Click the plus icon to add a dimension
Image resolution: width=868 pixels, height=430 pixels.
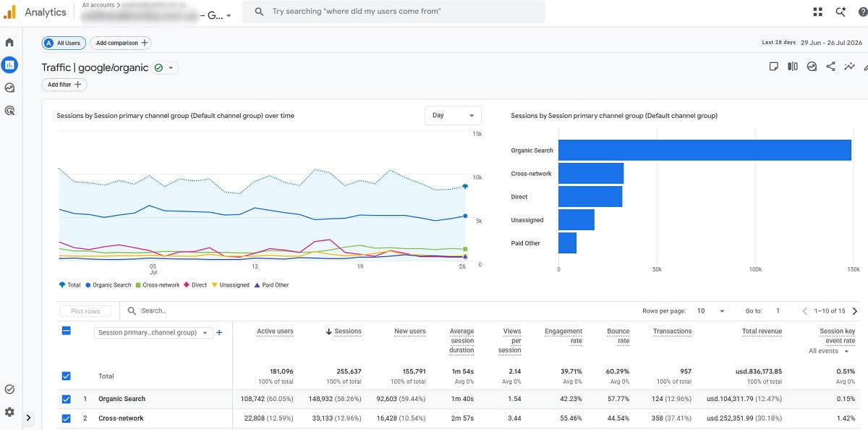pyautogui.click(x=219, y=333)
